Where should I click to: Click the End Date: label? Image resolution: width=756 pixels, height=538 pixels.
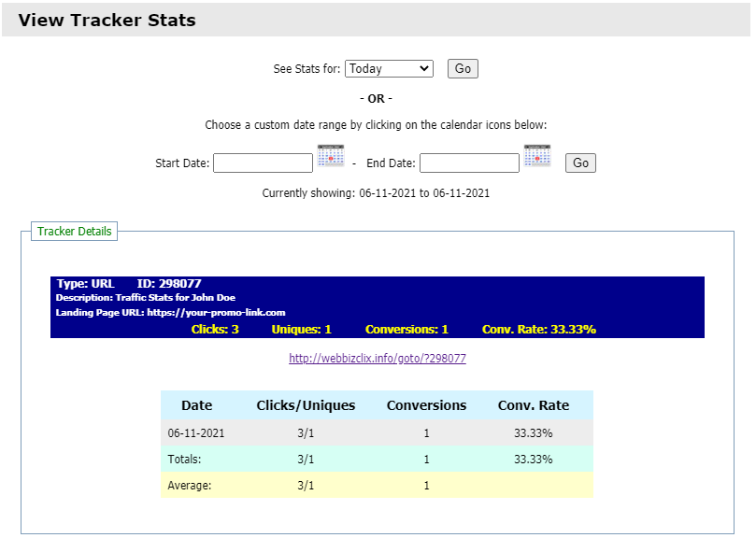pos(391,163)
